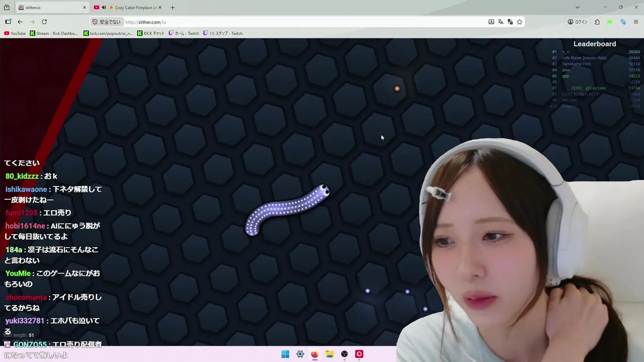Open File Explorer from the taskbar
Viewport: 644px width, 362px height.
tap(330, 354)
